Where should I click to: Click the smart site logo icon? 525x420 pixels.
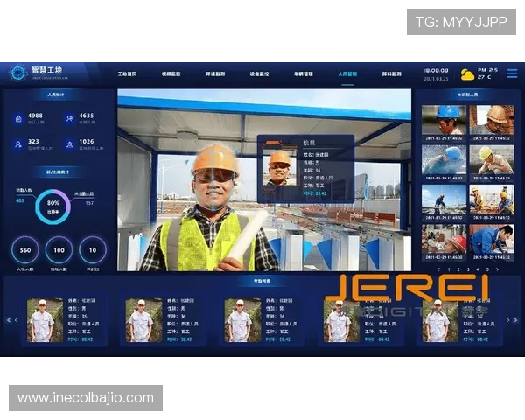tap(17, 73)
